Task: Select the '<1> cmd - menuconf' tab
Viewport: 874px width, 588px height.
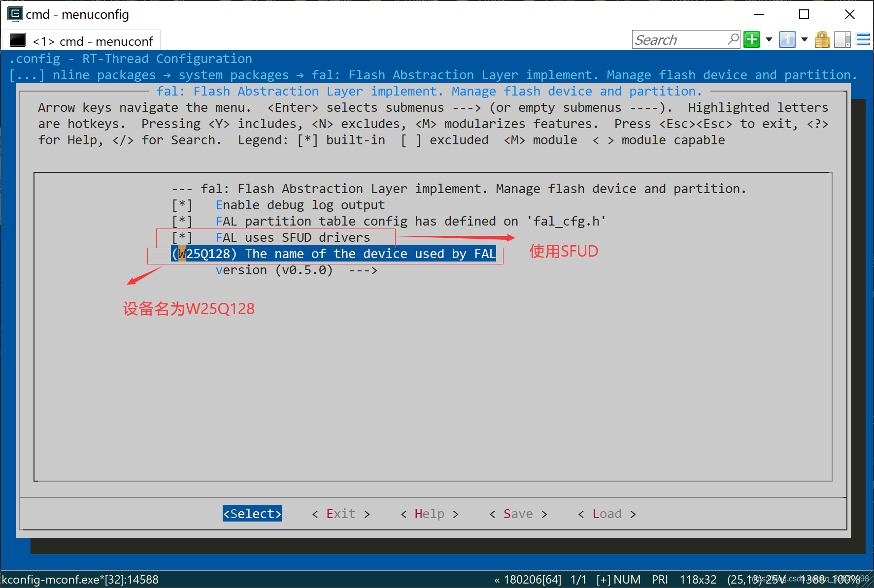Action: point(81,41)
